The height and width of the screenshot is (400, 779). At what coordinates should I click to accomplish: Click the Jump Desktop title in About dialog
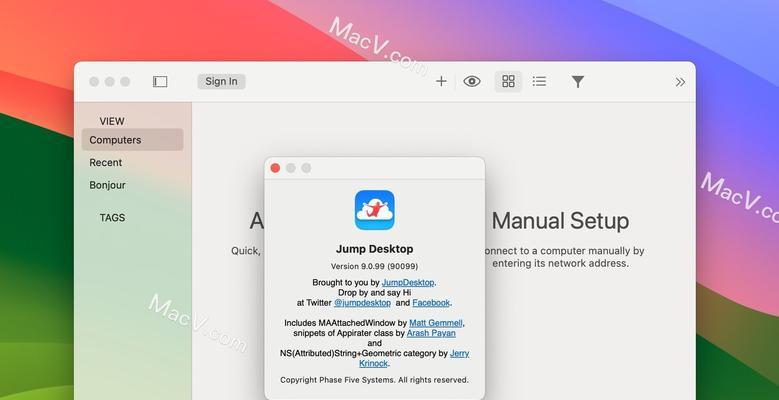375,249
